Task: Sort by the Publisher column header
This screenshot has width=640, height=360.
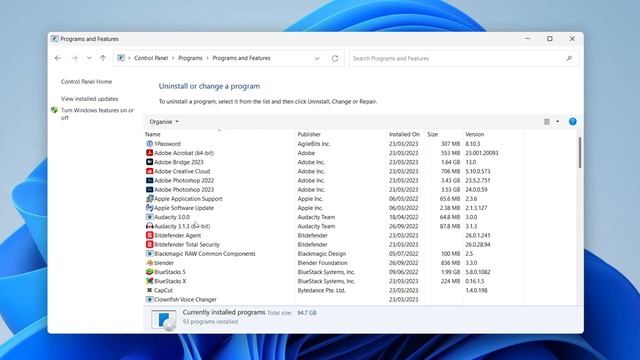Action: 309,134
